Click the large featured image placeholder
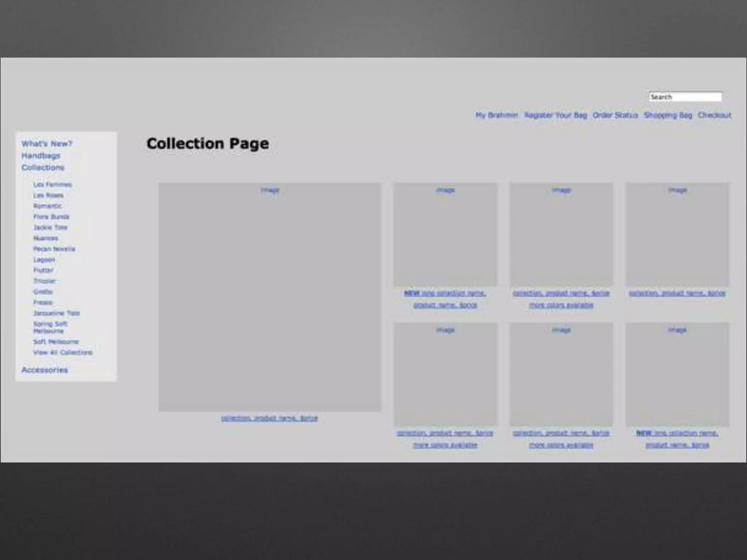The height and width of the screenshot is (560, 747). (270, 297)
